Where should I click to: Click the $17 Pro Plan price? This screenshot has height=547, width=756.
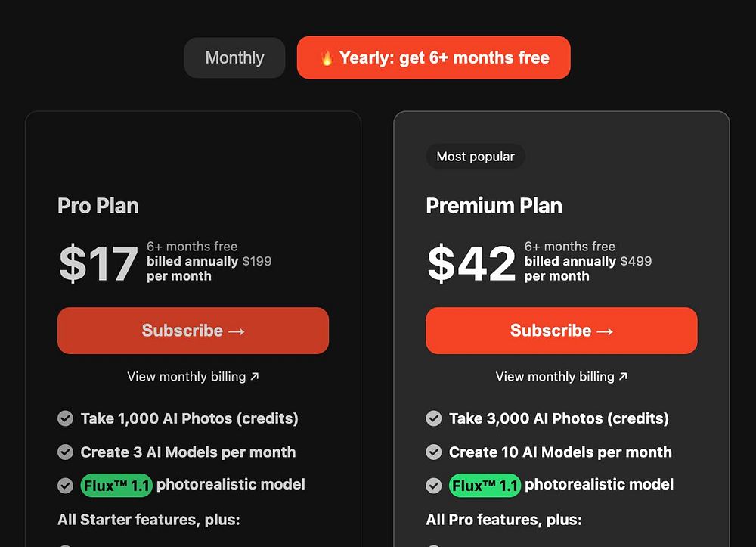point(98,263)
